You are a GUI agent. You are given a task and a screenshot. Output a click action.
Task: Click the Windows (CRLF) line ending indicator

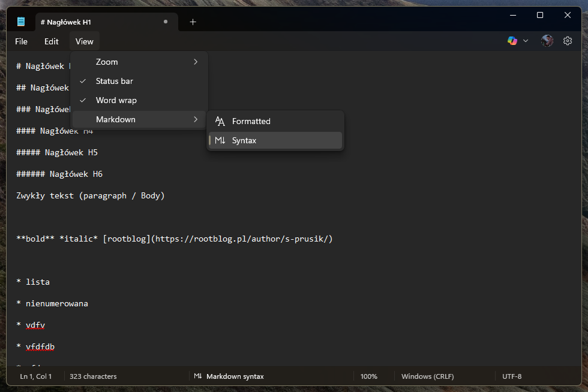click(427, 376)
